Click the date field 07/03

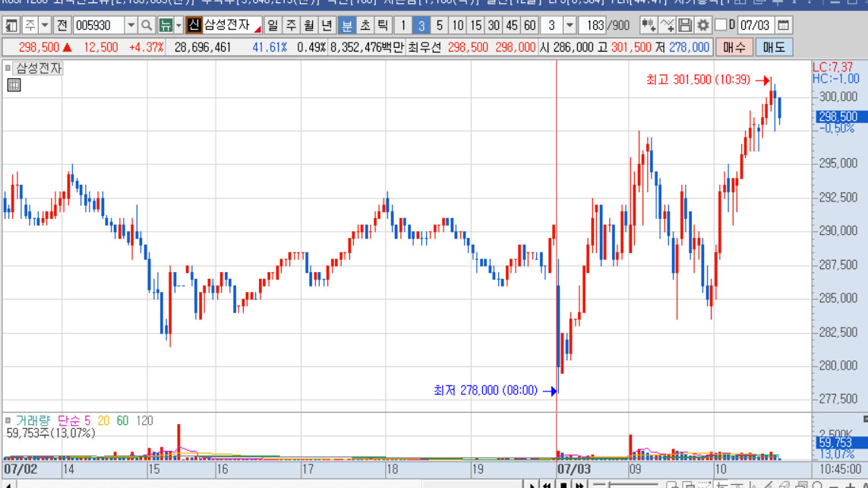point(756,26)
